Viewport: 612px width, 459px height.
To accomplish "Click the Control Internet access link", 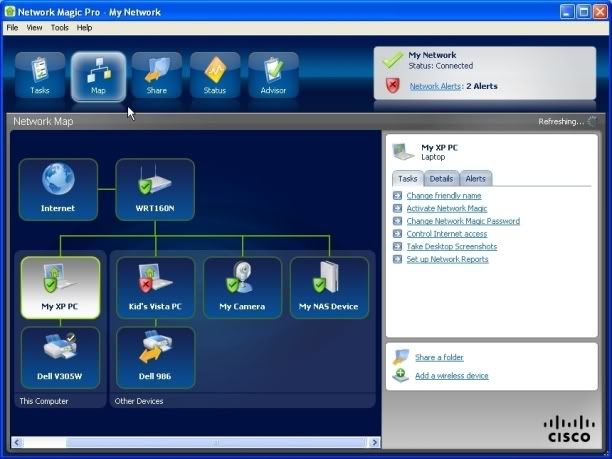I will click(447, 234).
